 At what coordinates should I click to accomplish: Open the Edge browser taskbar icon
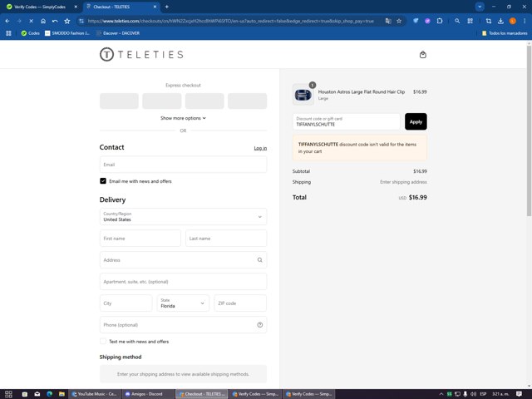[x=50, y=394]
